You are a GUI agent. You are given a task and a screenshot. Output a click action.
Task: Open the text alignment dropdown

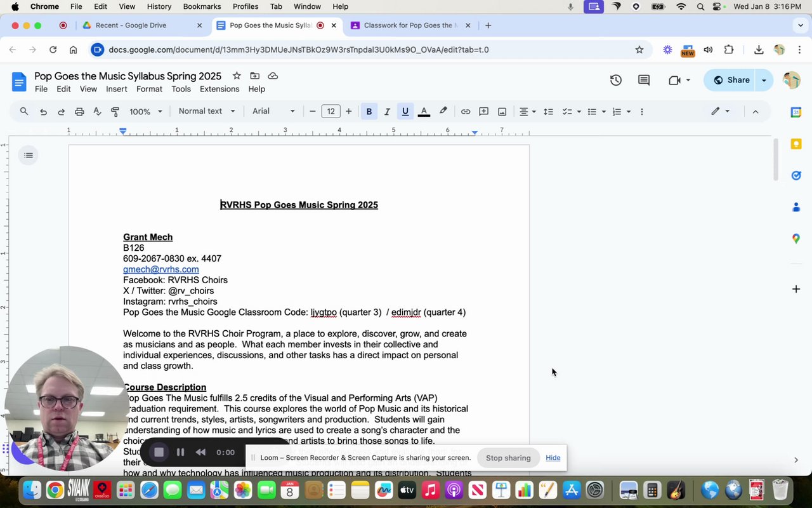tap(528, 112)
